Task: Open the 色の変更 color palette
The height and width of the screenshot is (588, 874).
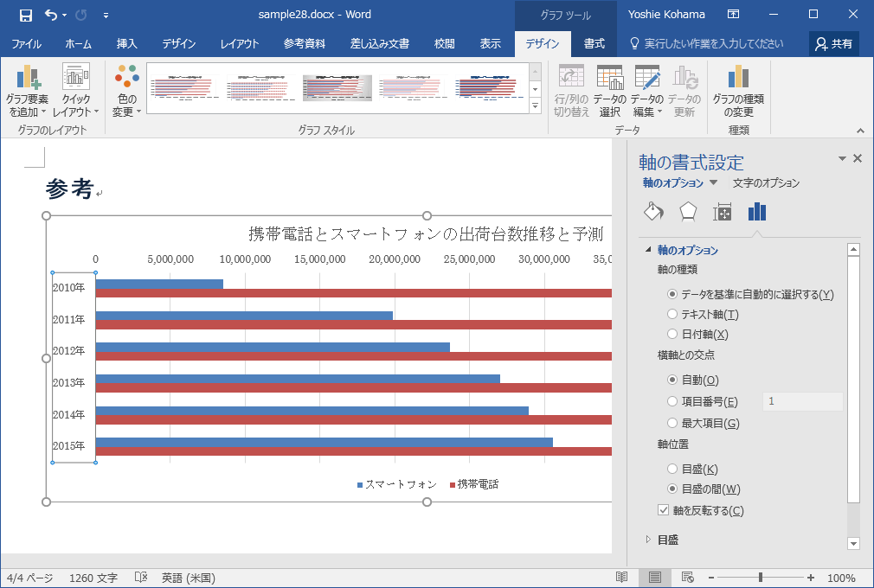Action: coord(126,91)
